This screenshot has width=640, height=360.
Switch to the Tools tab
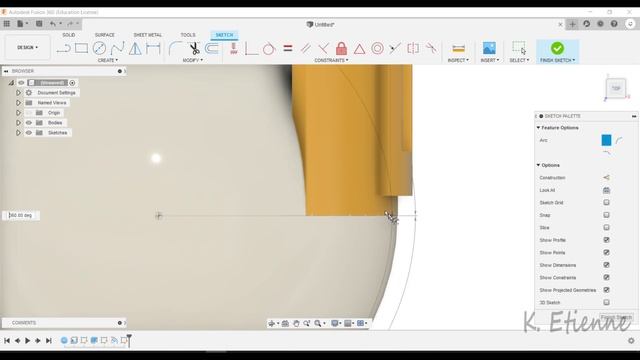(x=188, y=35)
